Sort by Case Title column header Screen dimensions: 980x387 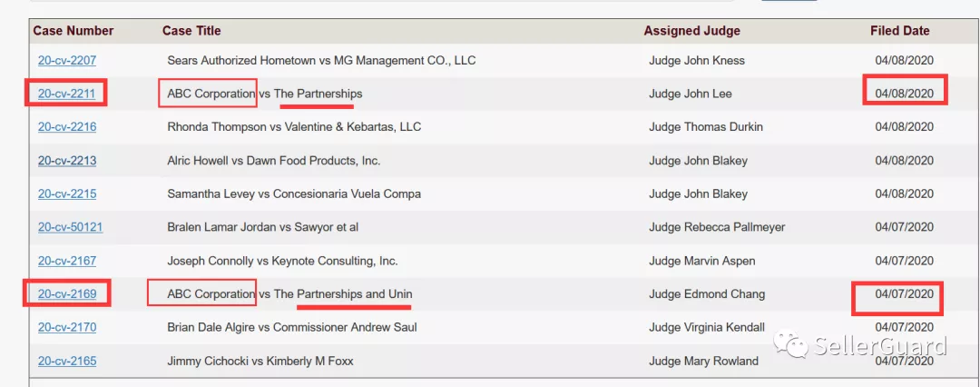coord(191,31)
